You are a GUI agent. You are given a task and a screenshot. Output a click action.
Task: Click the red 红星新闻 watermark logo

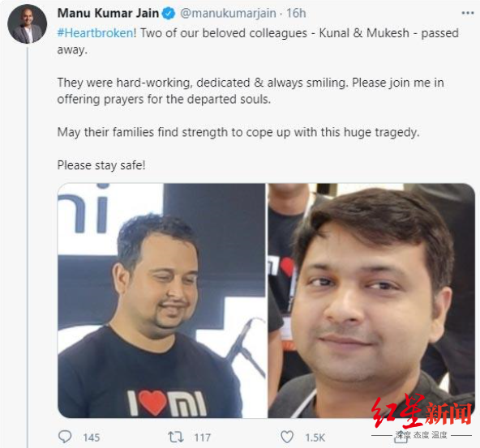click(x=422, y=412)
